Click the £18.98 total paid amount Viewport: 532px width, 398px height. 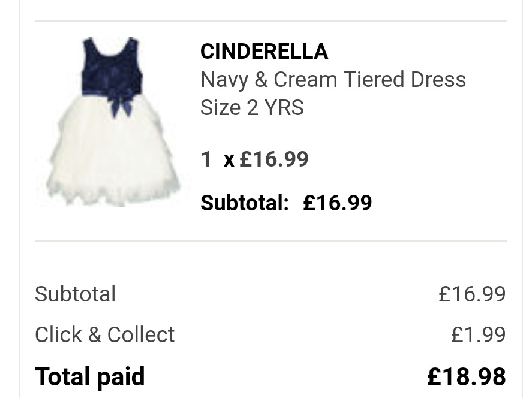pos(466,377)
